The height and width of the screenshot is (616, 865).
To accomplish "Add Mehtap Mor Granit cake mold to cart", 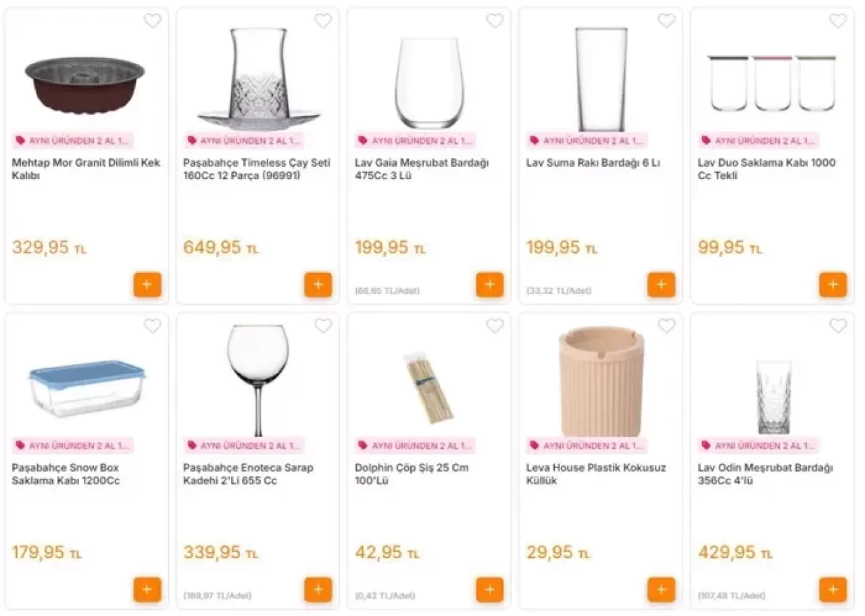I will (147, 284).
